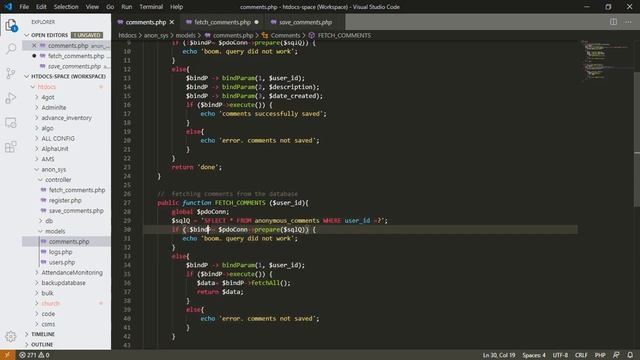Open the notifications bell icon
The height and width of the screenshot is (360, 640).
coord(631,355)
